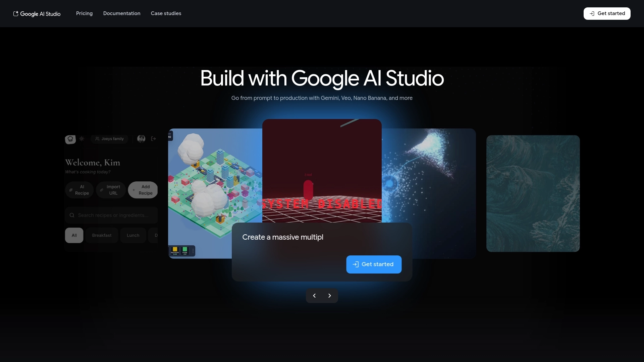The height and width of the screenshot is (362, 644).
Task: Open the Documentation link
Action: (122, 13)
